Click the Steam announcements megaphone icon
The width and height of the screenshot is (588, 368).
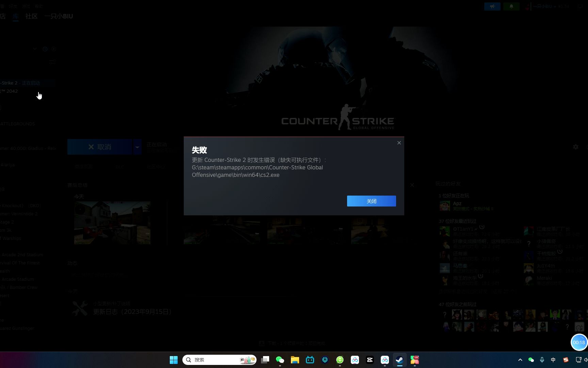(x=492, y=6)
